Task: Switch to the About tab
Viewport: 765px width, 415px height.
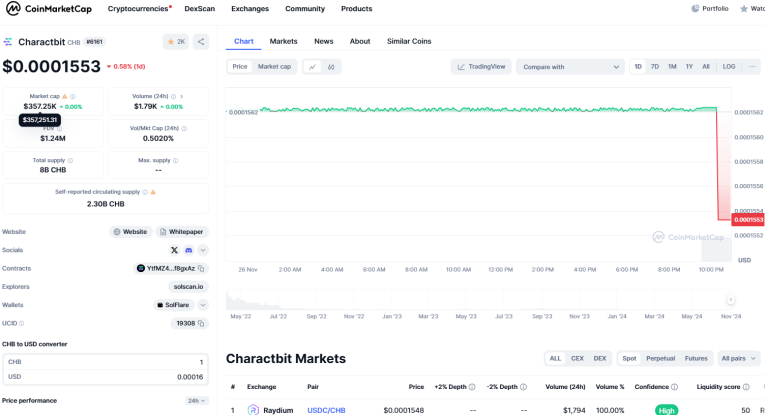Action: click(x=360, y=41)
